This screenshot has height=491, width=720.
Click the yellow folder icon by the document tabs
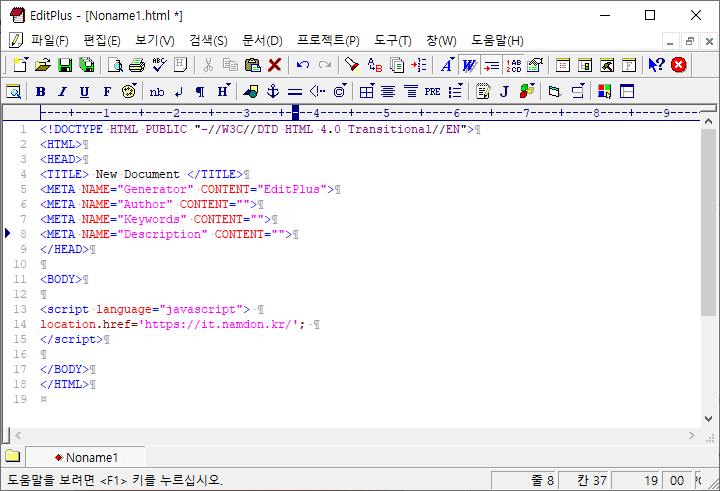(13, 456)
